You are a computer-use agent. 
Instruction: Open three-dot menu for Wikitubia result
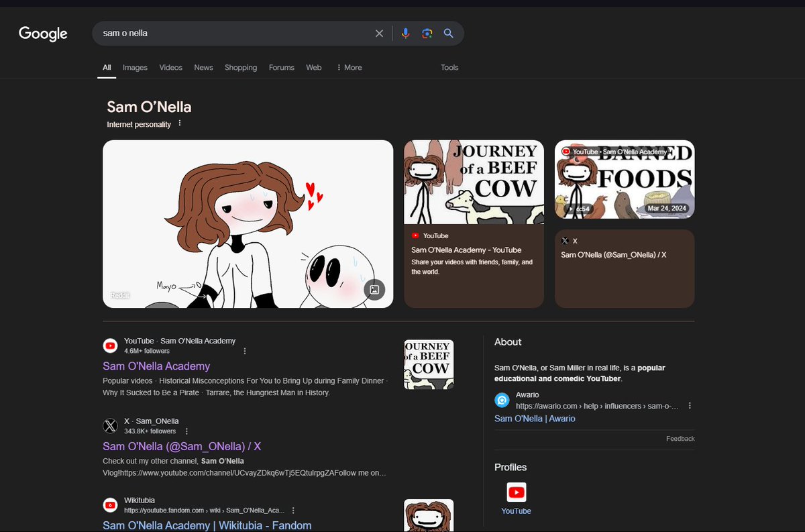pyautogui.click(x=293, y=511)
